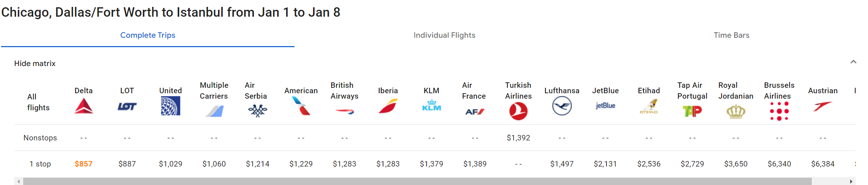Click the Tap Air Portugal logo

click(x=692, y=111)
